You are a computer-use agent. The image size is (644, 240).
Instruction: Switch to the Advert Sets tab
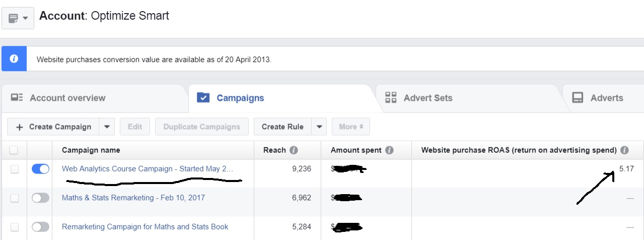(427, 98)
